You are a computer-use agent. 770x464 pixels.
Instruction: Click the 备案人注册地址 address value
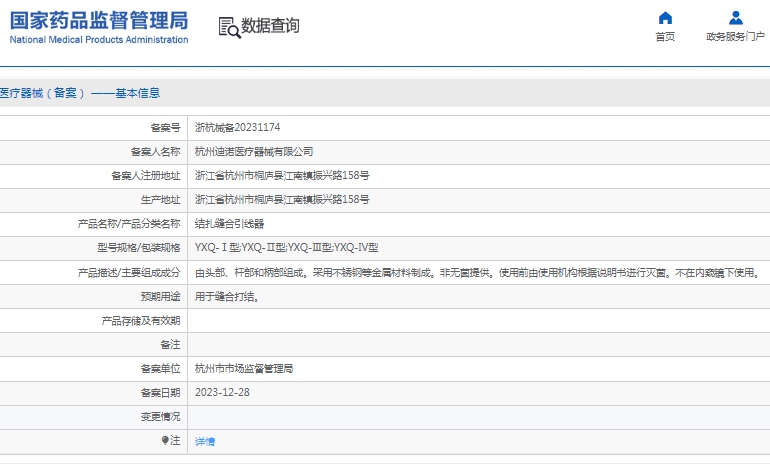click(x=282, y=176)
